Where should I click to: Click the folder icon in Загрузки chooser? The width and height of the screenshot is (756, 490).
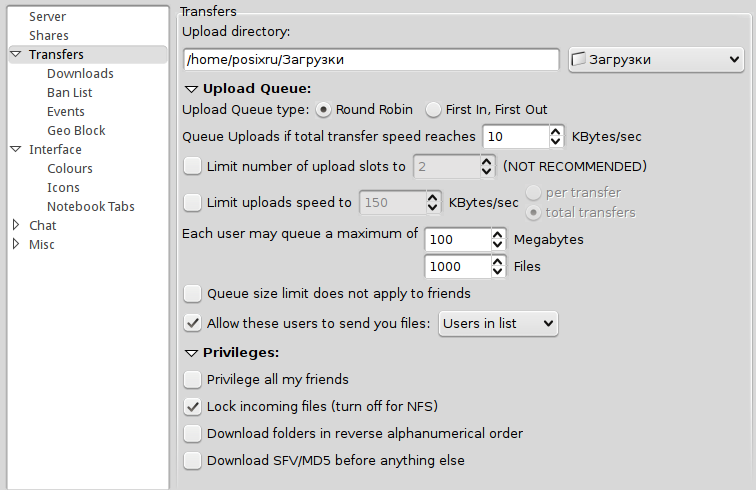click(578, 59)
